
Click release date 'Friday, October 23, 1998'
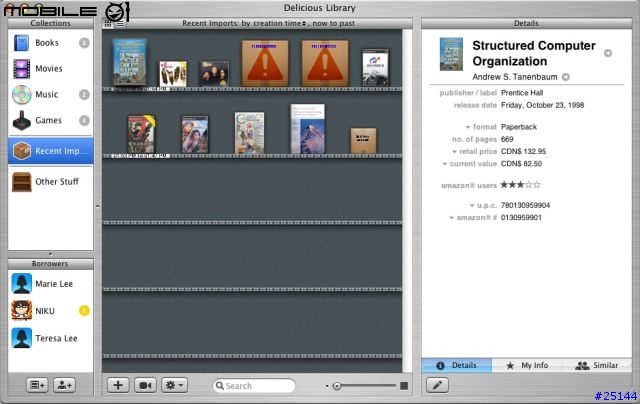[x=542, y=105]
